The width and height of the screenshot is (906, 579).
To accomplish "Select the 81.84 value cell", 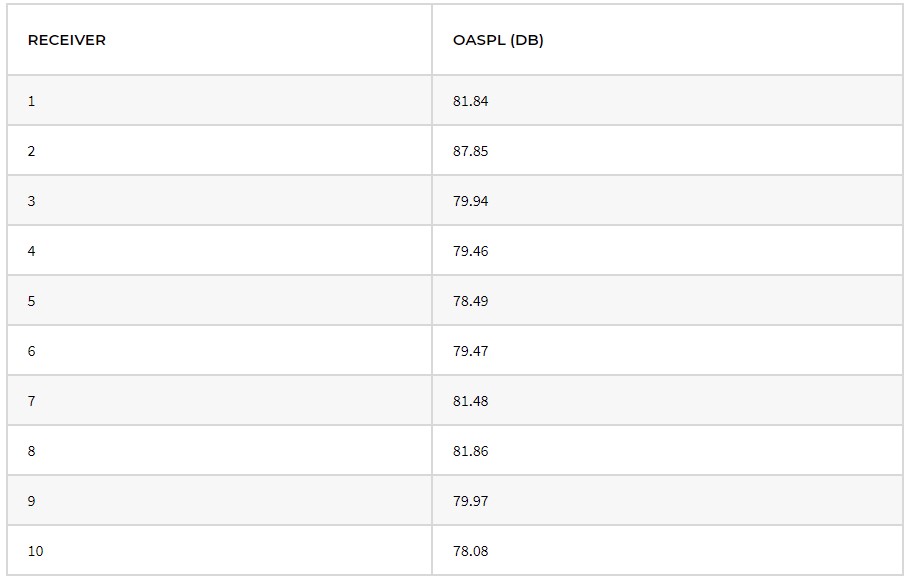I will tap(667, 101).
